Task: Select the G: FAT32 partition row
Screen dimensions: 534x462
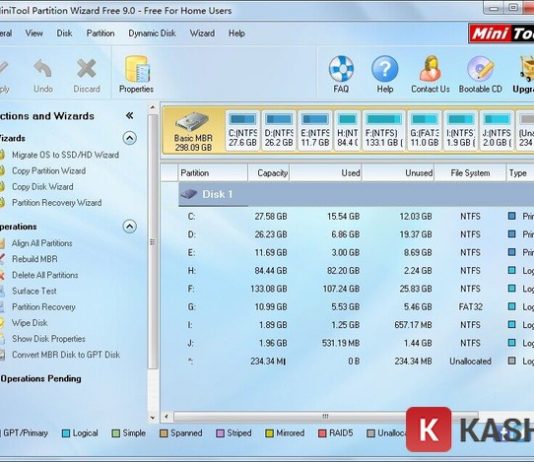Action: click(x=356, y=307)
